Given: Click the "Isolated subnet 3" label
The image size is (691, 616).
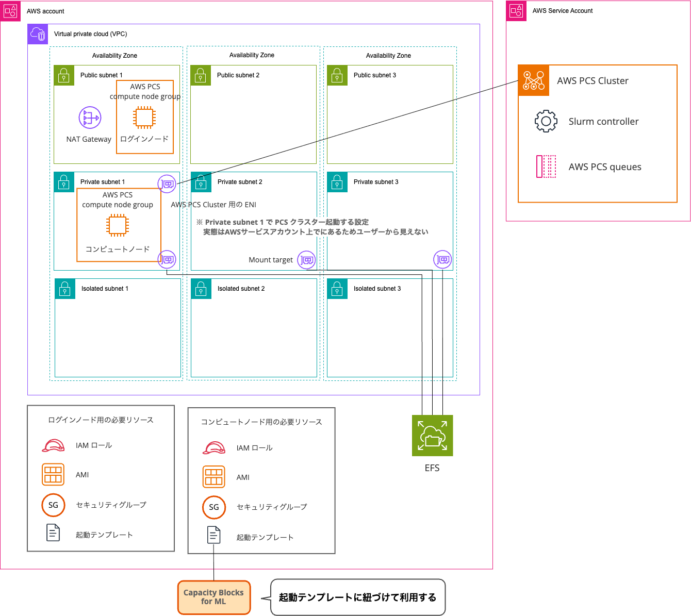Looking at the screenshot, I should click(x=377, y=289).
